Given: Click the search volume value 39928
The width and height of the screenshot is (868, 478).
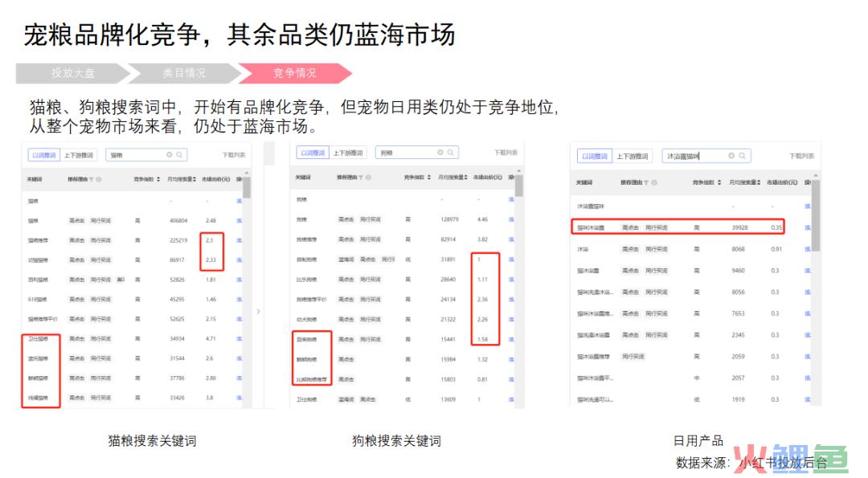Looking at the screenshot, I should 739,227.
